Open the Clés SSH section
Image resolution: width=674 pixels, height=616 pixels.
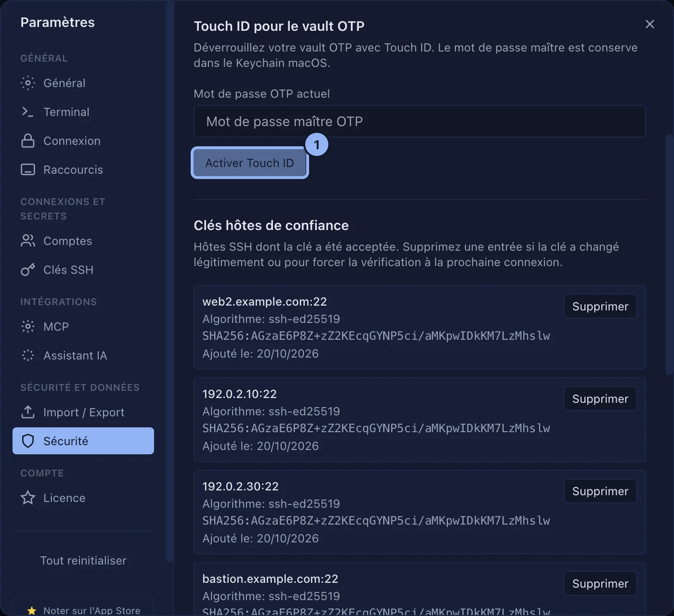click(x=83, y=269)
